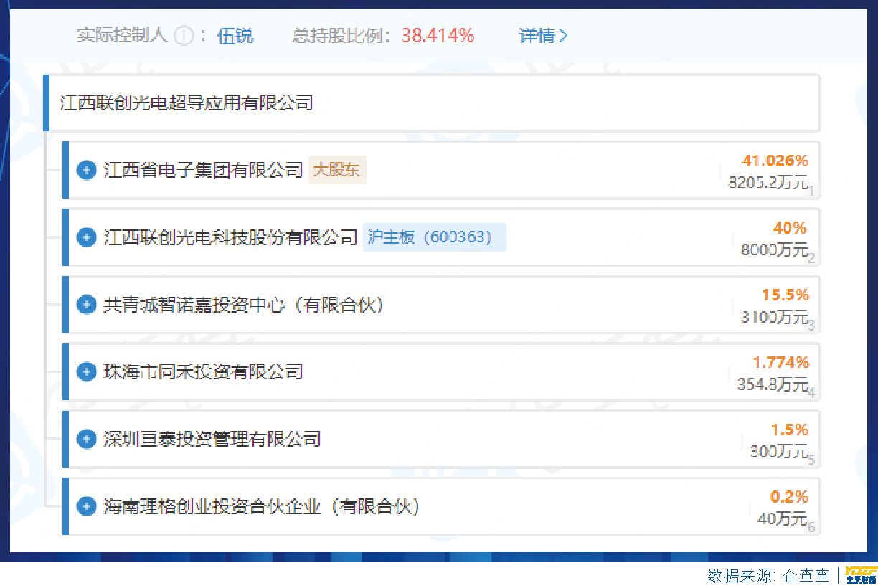
Task: Click the yellow media logo at bottom right
Action: (861, 575)
